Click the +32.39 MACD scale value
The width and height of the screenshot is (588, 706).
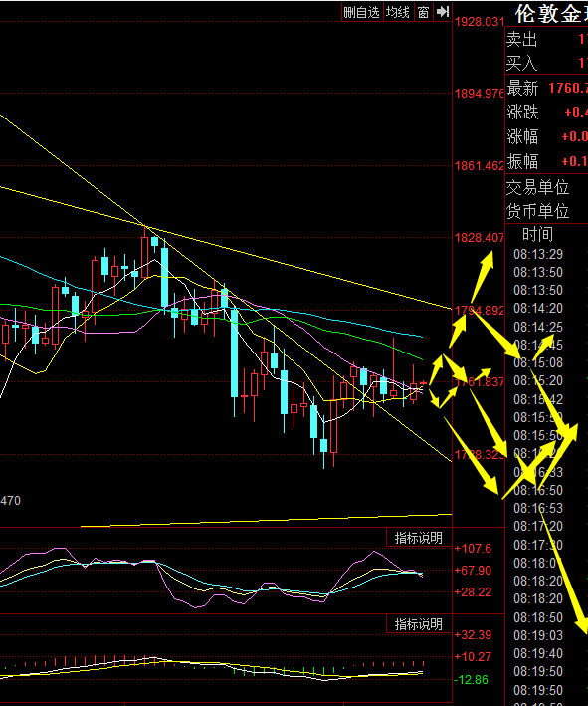[x=473, y=635]
